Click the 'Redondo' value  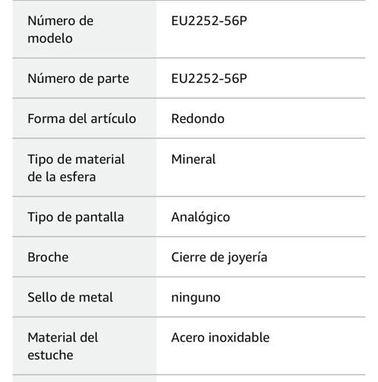coord(198,119)
